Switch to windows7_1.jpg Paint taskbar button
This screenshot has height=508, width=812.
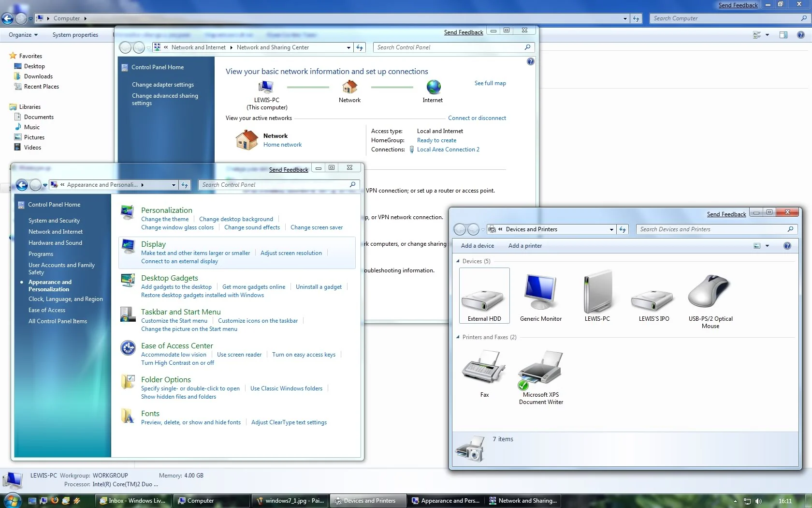click(x=290, y=501)
